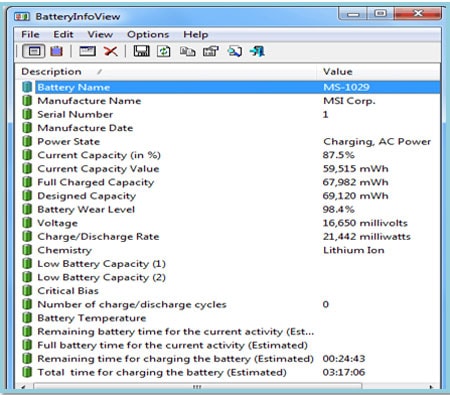Screen dimensions: 450x395
Task: Select the Remaining time for charging row
Action: point(228,359)
